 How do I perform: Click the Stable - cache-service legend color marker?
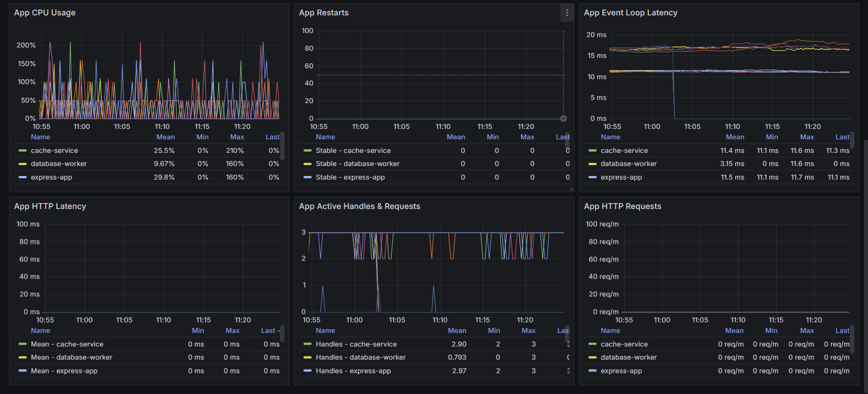click(308, 151)
